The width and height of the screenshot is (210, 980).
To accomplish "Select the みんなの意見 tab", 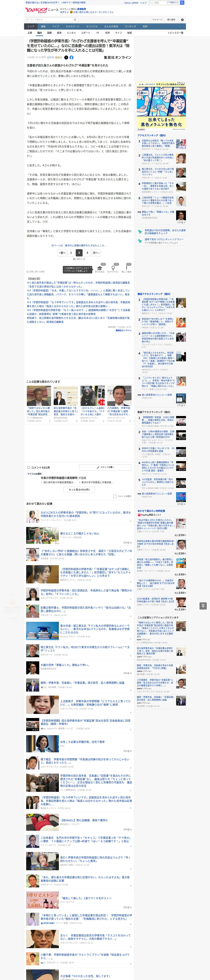I will coord(111,27).
